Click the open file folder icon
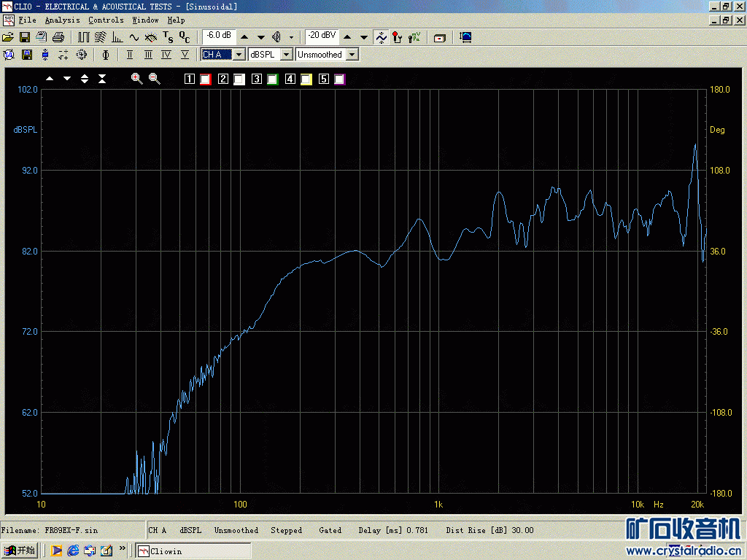This screenshot has width=747, height=560. [8, 37]
